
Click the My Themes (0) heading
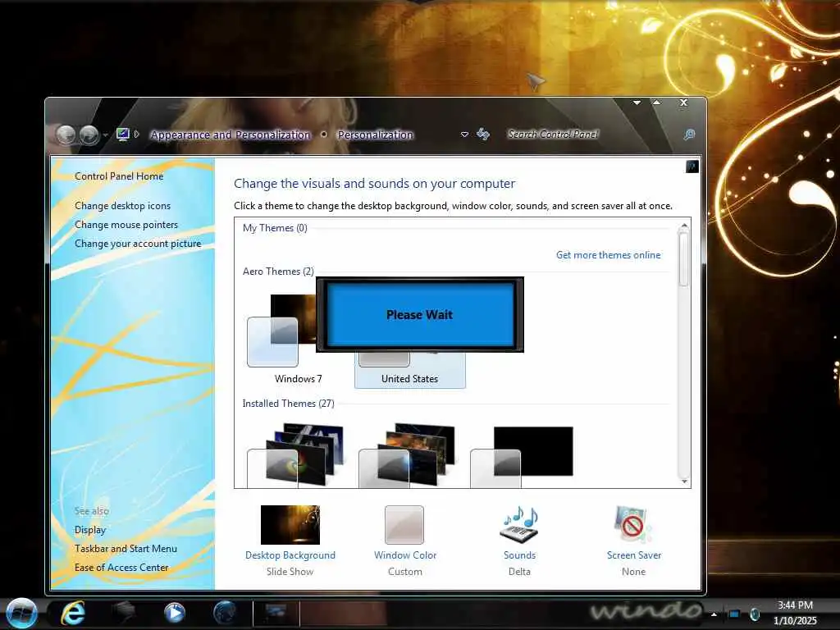coord(275,228)
